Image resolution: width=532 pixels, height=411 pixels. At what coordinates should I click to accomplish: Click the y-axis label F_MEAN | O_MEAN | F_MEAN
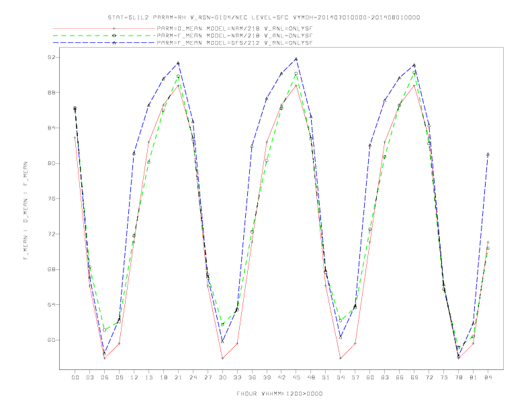(x=26, y=211)
